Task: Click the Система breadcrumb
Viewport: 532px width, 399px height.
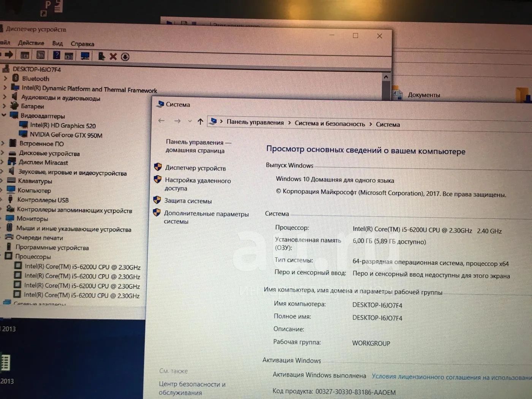Action: pyautogui.click(x=388, y=124)
